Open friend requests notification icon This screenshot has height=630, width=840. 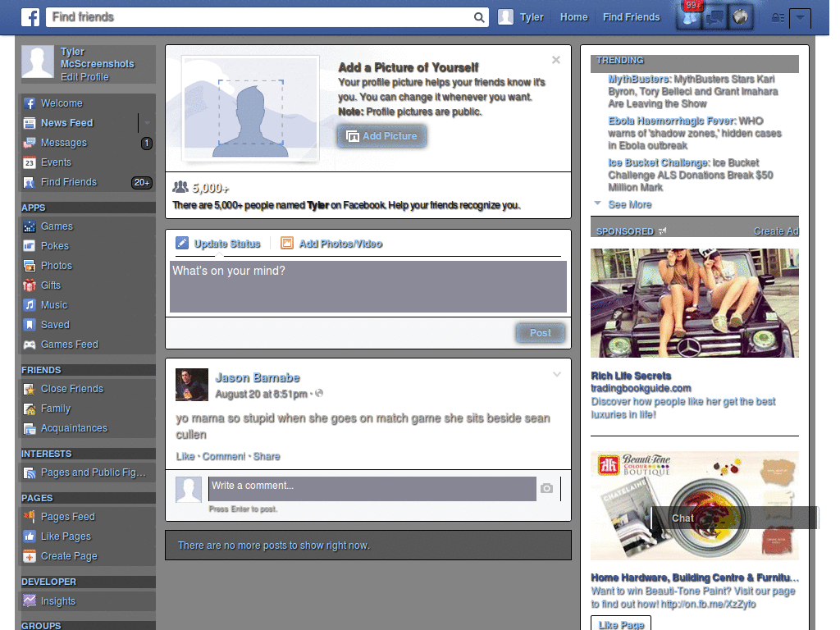(x=689, y=18)
